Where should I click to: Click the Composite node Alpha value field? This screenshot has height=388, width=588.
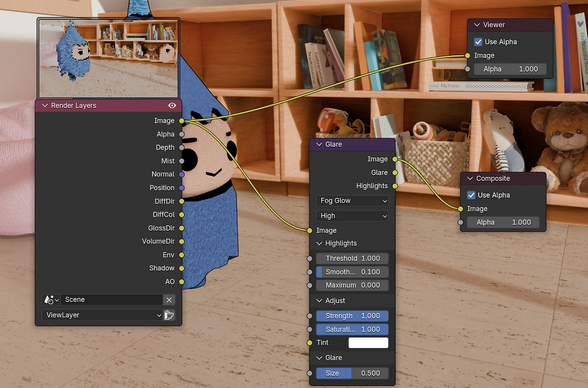503,222
